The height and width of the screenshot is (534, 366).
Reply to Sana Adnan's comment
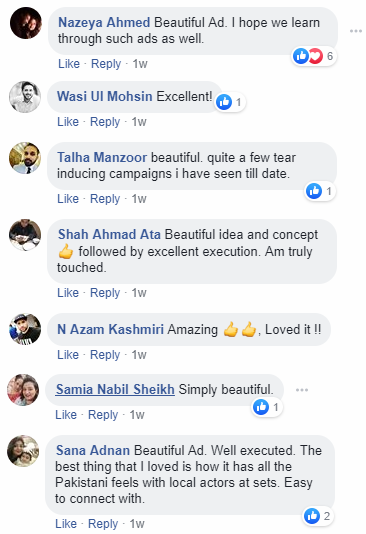[x=103, y=524]
